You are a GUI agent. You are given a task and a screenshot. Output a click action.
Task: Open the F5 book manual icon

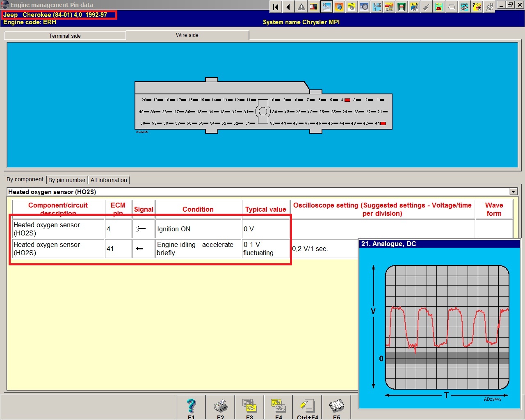[336, 406]
